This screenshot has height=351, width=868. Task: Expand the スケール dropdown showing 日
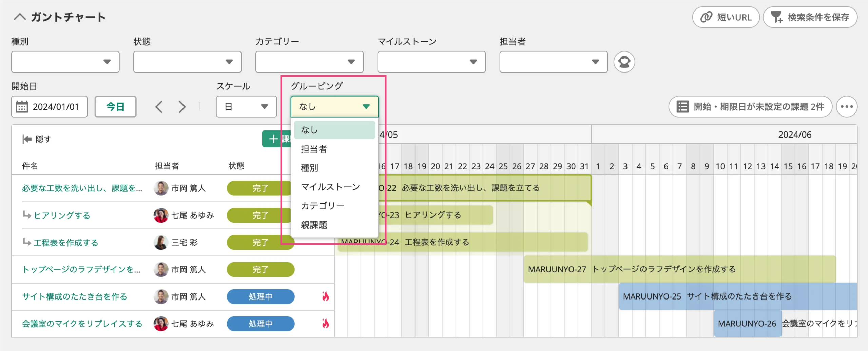tap(246, 107)
